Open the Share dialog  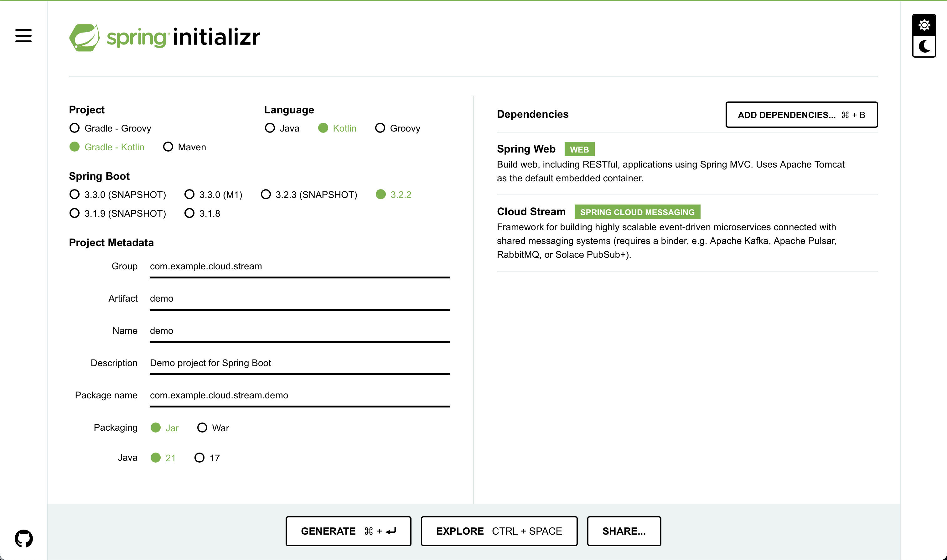point(624,531)
